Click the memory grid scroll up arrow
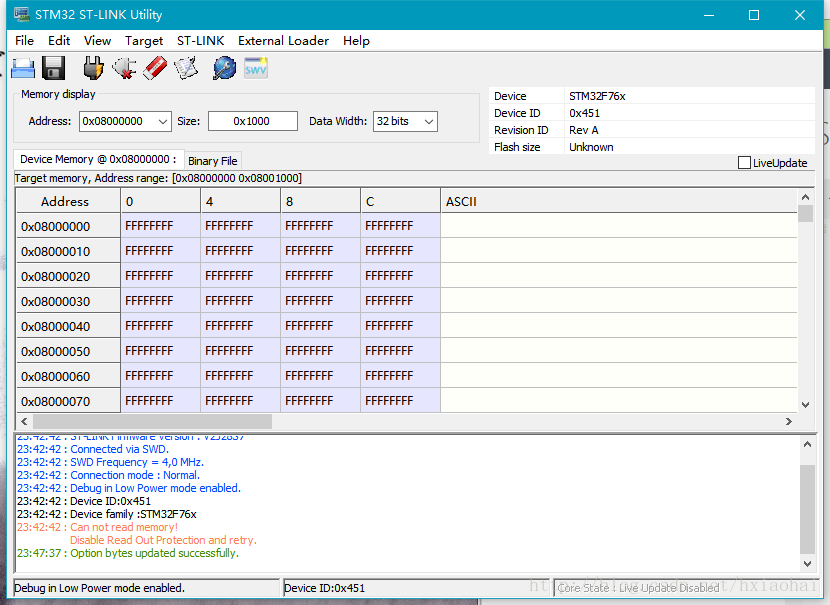The height and width of the screenshot is (605, 830). 806,197
